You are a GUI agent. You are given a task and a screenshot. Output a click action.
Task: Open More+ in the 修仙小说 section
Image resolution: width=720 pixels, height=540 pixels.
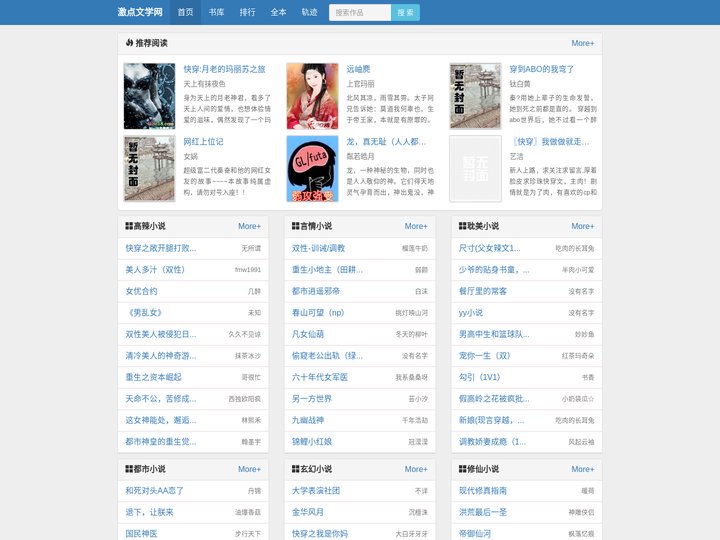[x=583, y=469]
